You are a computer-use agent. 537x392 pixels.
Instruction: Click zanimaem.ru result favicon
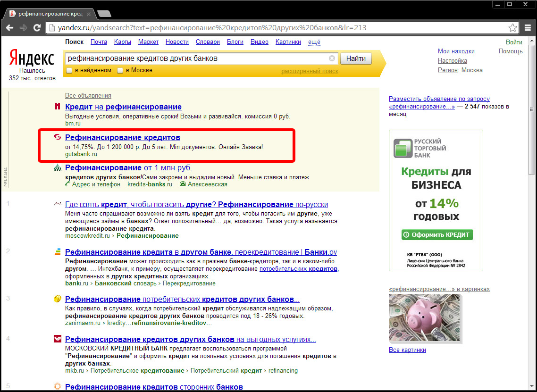pos(58,299)
